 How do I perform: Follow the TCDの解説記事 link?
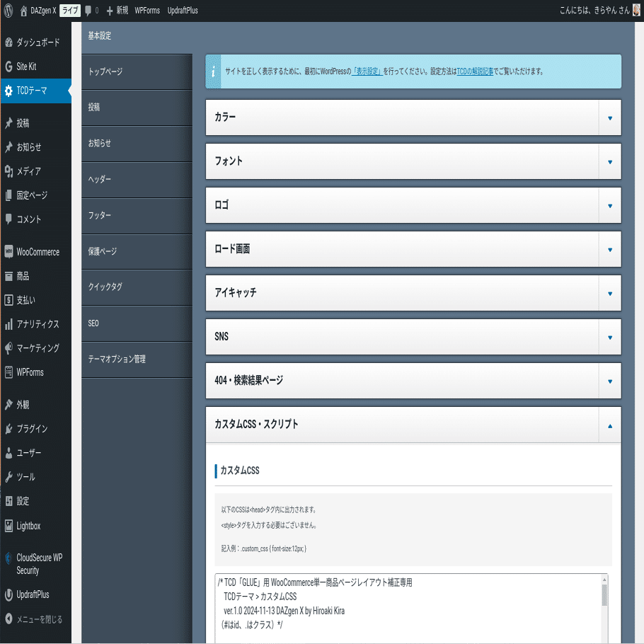click(475, 71)
